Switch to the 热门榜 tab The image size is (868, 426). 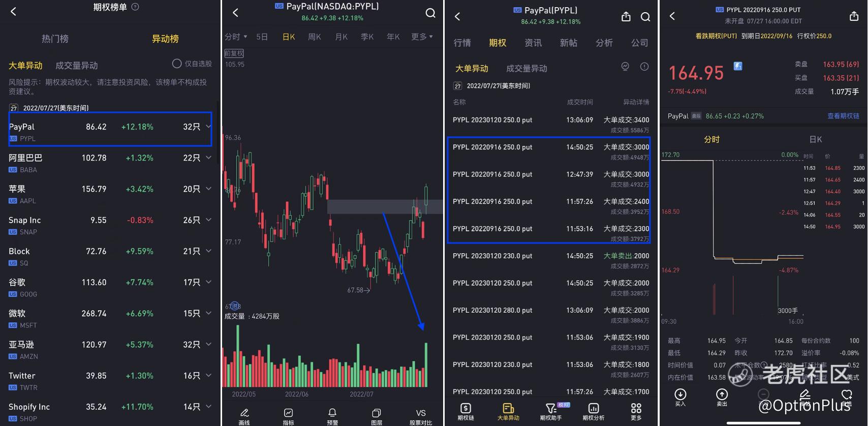(x=55, y=39)
